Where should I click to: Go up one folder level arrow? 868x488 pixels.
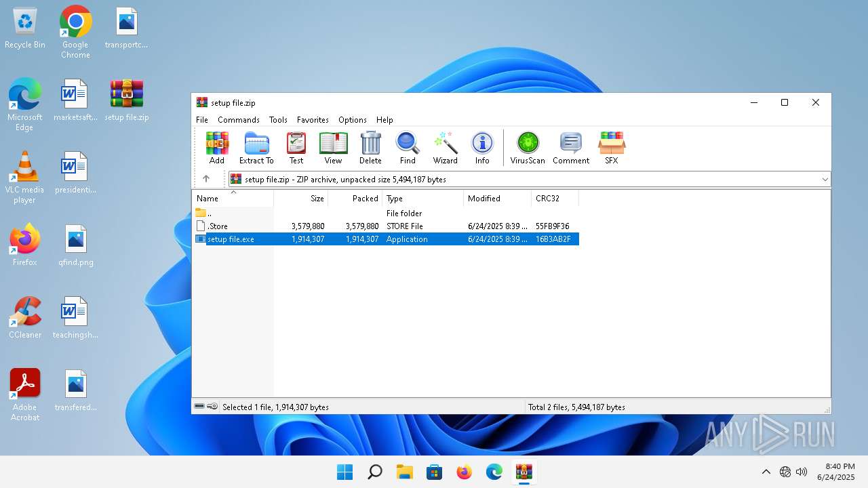(x=206, y=179)
